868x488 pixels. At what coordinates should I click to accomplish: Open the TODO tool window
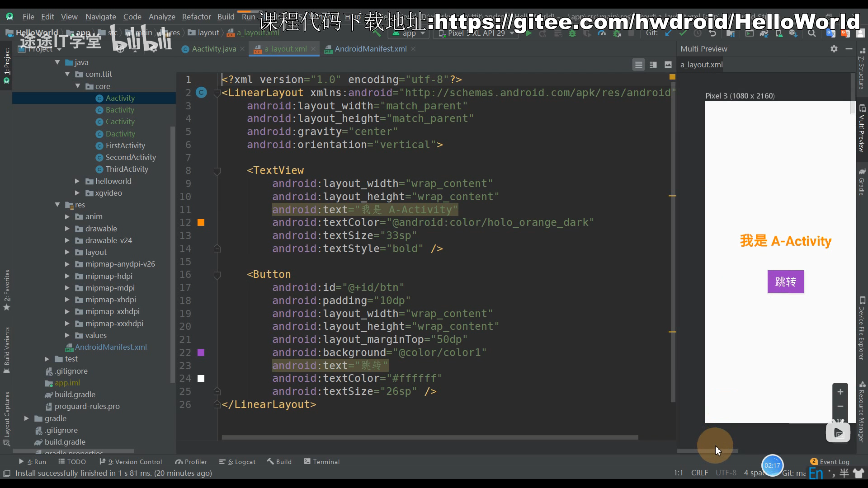point(72,462)
